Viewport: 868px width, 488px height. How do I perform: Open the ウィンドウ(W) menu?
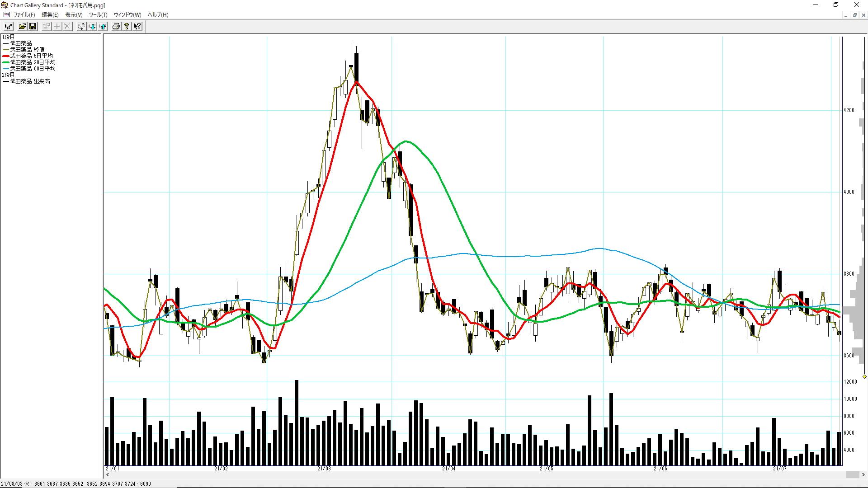[127, 14]
